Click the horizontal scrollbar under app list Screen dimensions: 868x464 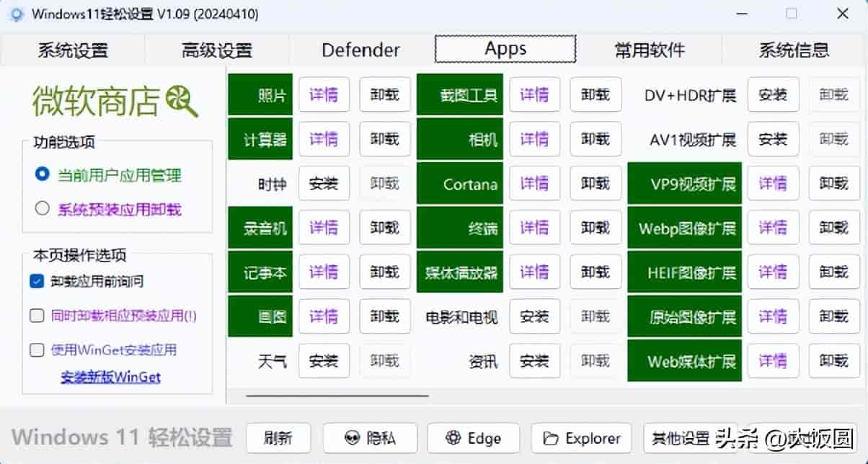(337, 395)
